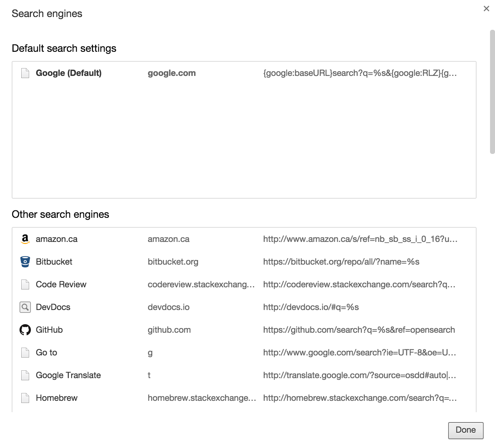The height and width of the screenshot is (448, 495).
Task: Click the DevDocs magnifier icon
Action: tap(25, 307)
